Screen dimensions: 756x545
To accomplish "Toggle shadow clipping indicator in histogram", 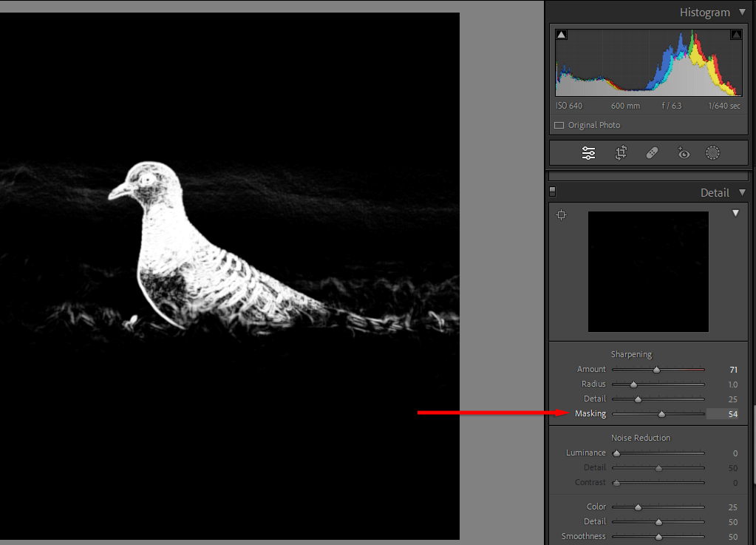I will [562, 35].
